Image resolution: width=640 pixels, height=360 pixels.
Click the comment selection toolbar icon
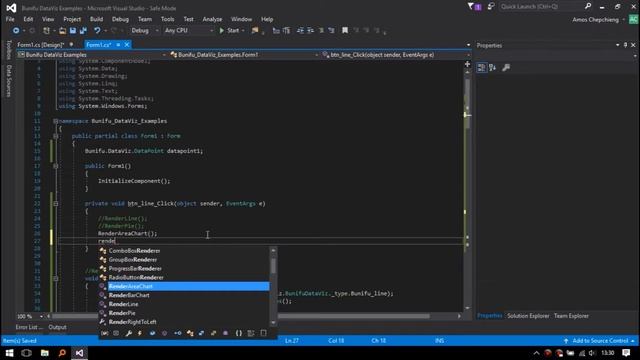321,31
